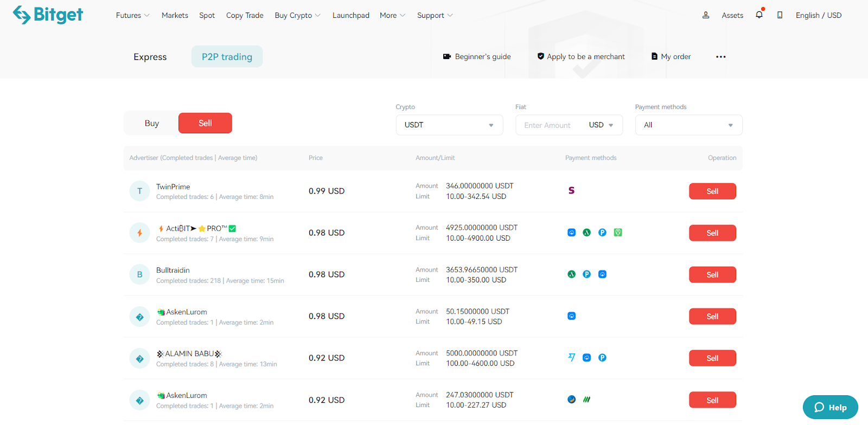Focus the Enter Amount input field

(x=548, y=125)
